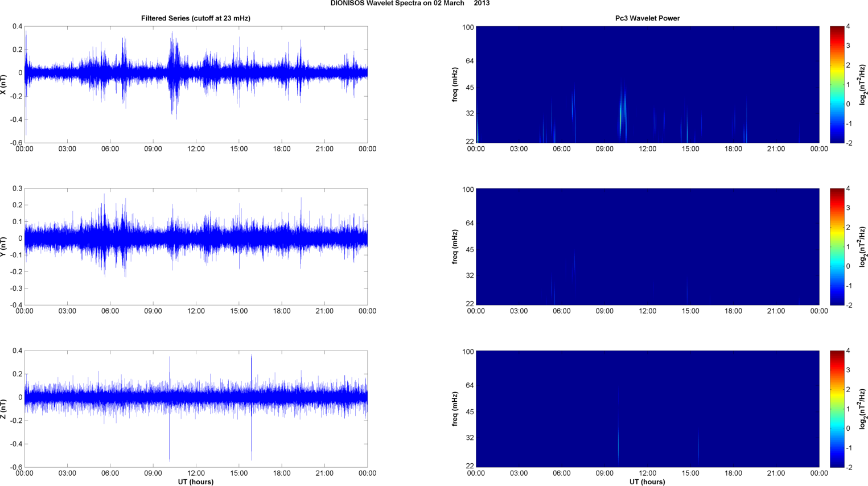Click 'UT (hours)' label under the bottom spectrogram
This screenshot has height=486, width=868.
(647, 482)
